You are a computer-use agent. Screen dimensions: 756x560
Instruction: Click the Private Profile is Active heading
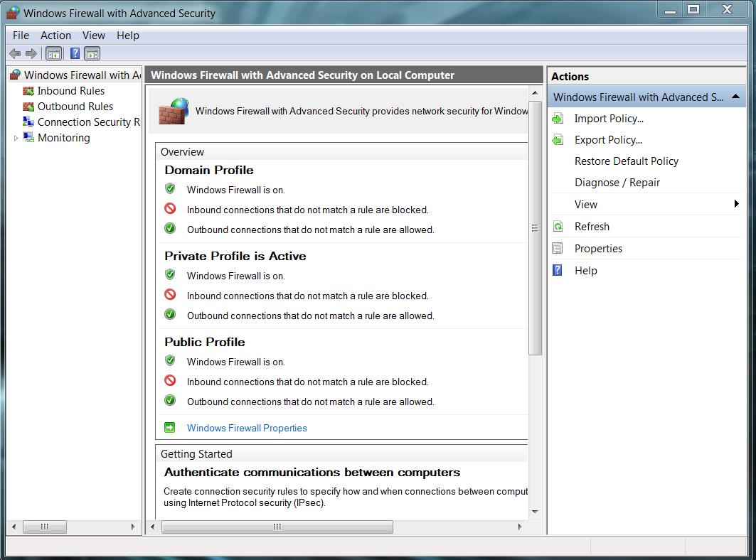pos(235,256)
